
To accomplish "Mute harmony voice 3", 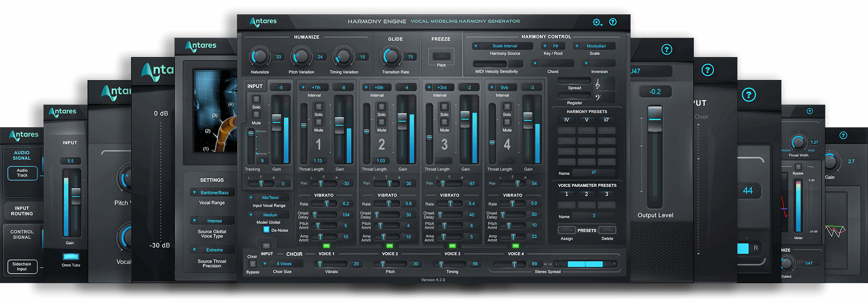I will pos(444,123).
